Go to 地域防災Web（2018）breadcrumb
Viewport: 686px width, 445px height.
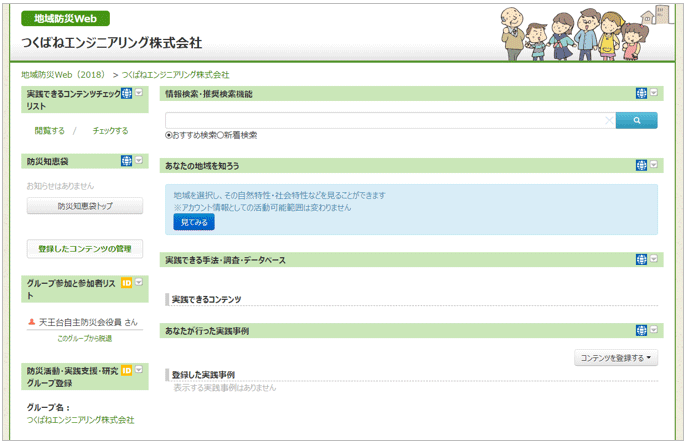click(x=63, y=75)
